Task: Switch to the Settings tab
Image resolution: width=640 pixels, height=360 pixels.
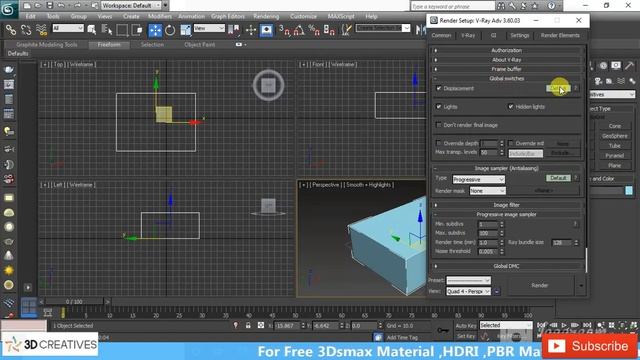Action: pos(520,36)
